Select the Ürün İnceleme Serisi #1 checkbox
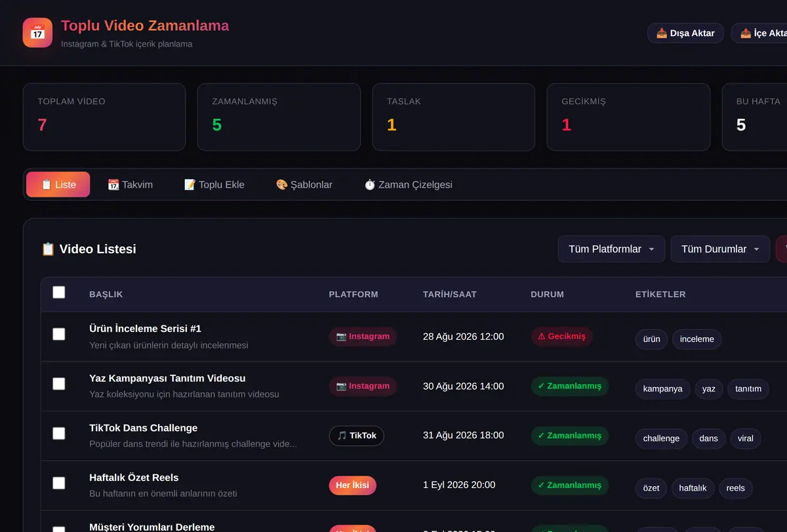This screenshot has height=532, width=787. (59, 334)
